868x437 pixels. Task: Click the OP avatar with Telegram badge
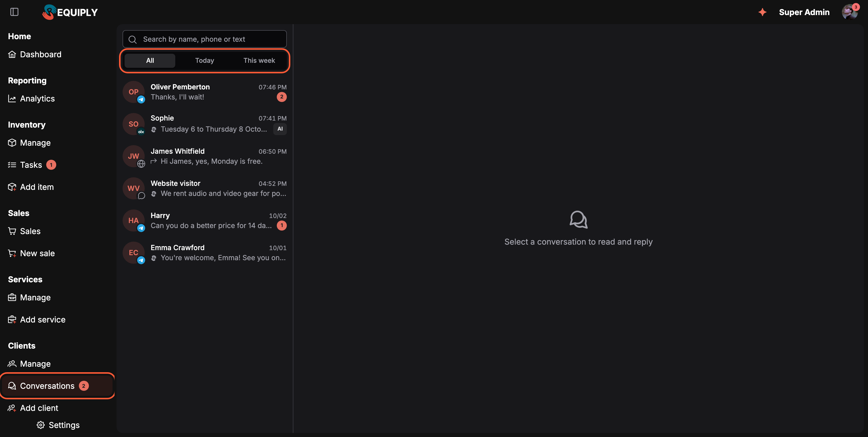134,92
